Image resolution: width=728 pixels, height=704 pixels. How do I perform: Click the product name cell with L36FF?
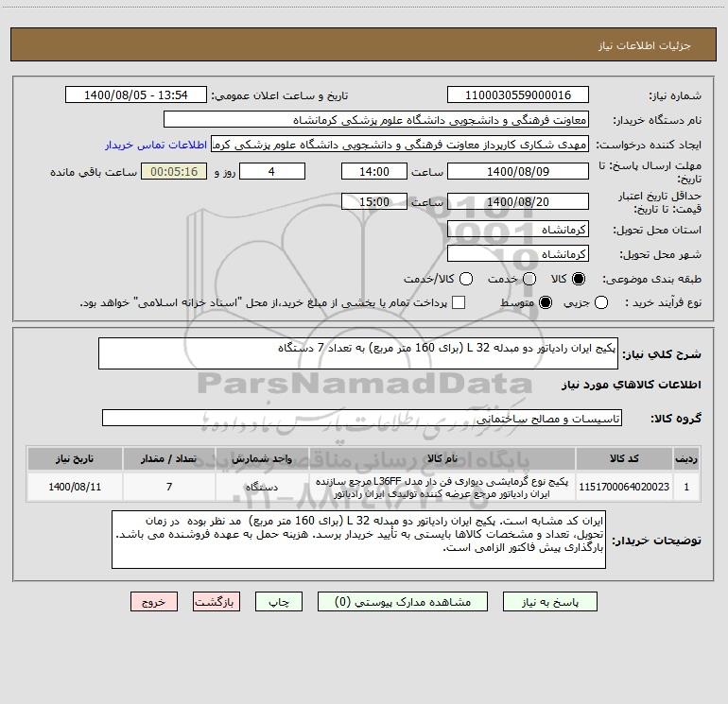[442, 488]
